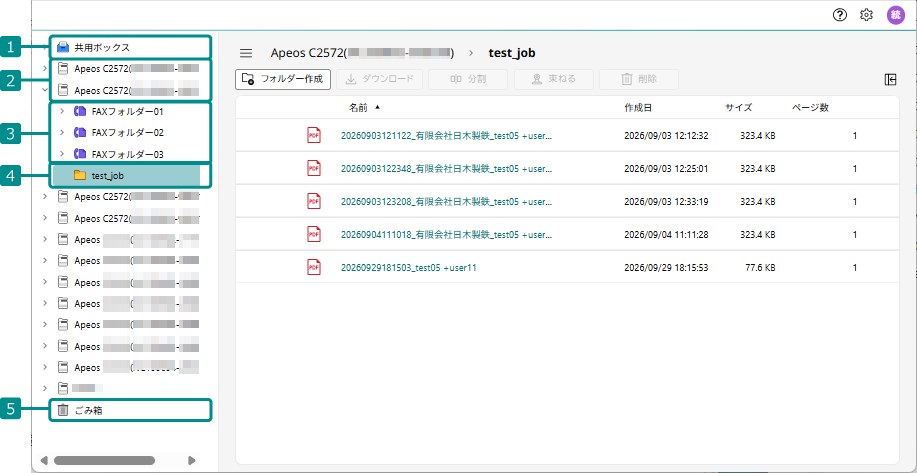
Task: Click the 束ねる merge button
Action: coord(554,79)
